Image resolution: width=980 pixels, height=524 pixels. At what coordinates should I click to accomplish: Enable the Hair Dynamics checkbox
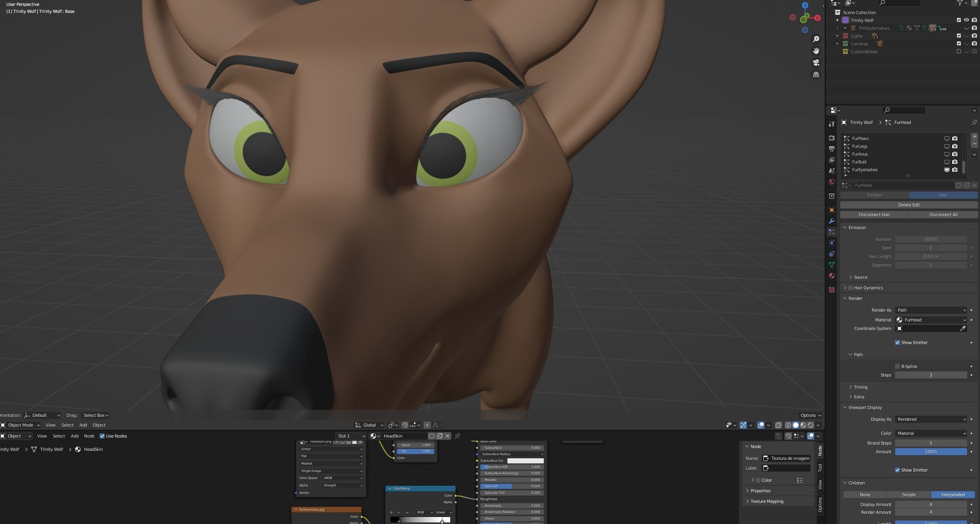(x=851, y=288)
